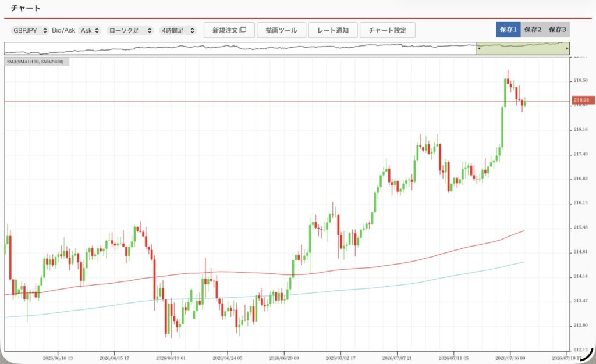Click the popup window icon in 新規注文
This screenshot has height=364, width=596.
[243, 30]
